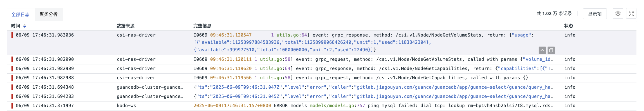Image resolution: width=644 pixels, height=111 pixels.
Task: Expand the 17:46:31.982990 csi-nas-driver log entry
Action: tap(321, 59)
